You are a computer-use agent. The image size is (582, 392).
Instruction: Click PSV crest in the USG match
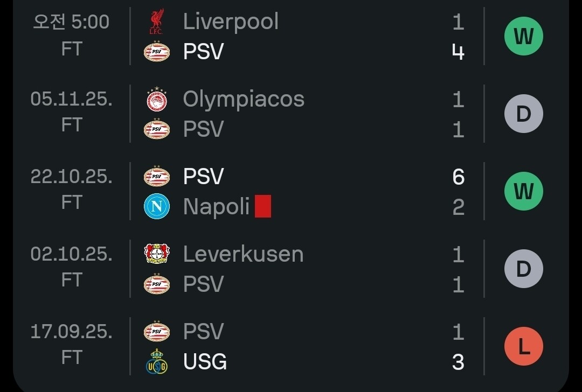pos(157,332)
